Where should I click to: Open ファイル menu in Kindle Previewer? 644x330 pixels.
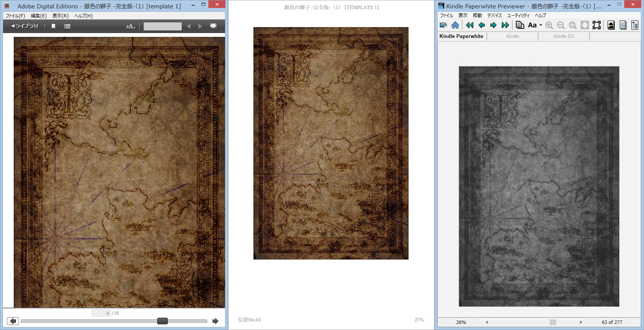coord(446,16)
